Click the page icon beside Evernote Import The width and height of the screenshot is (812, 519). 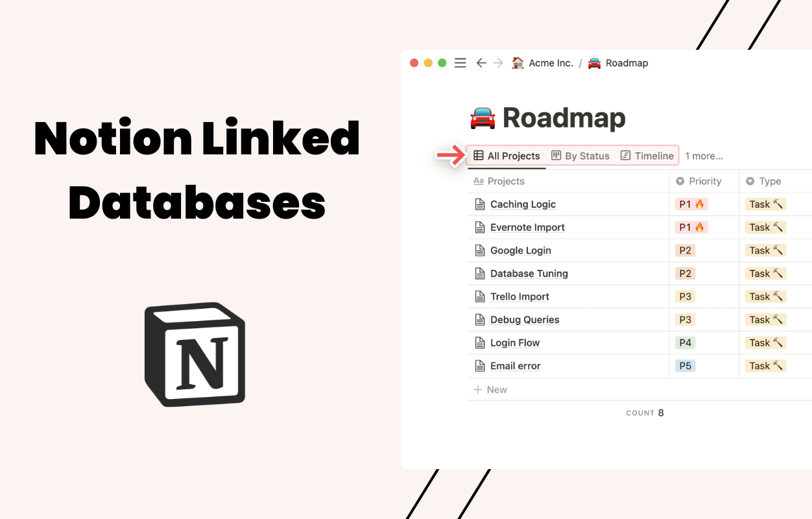click(479, 227)
